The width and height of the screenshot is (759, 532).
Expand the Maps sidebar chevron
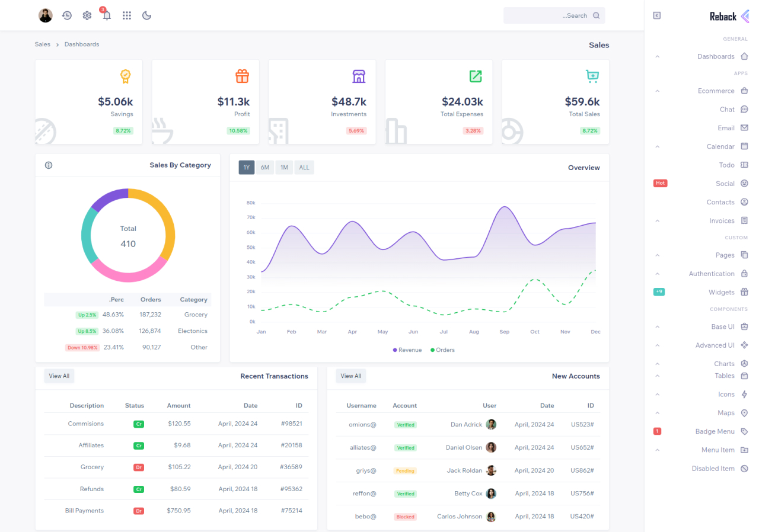[x=657, y=413]
